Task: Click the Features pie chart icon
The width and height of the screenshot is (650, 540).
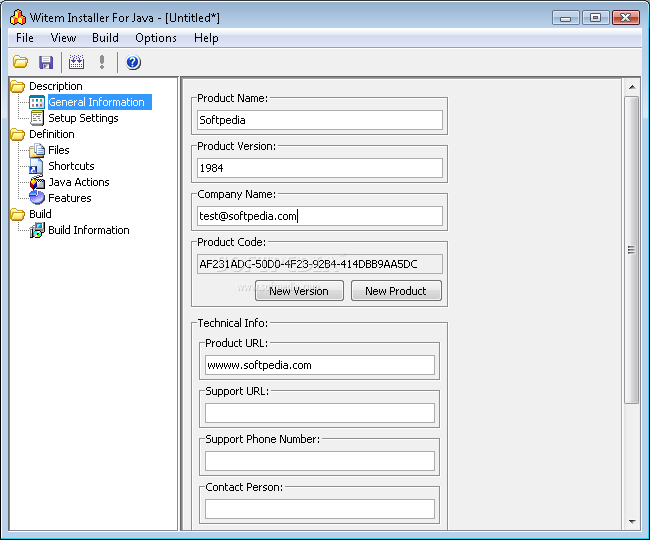Action: (37, 198)
